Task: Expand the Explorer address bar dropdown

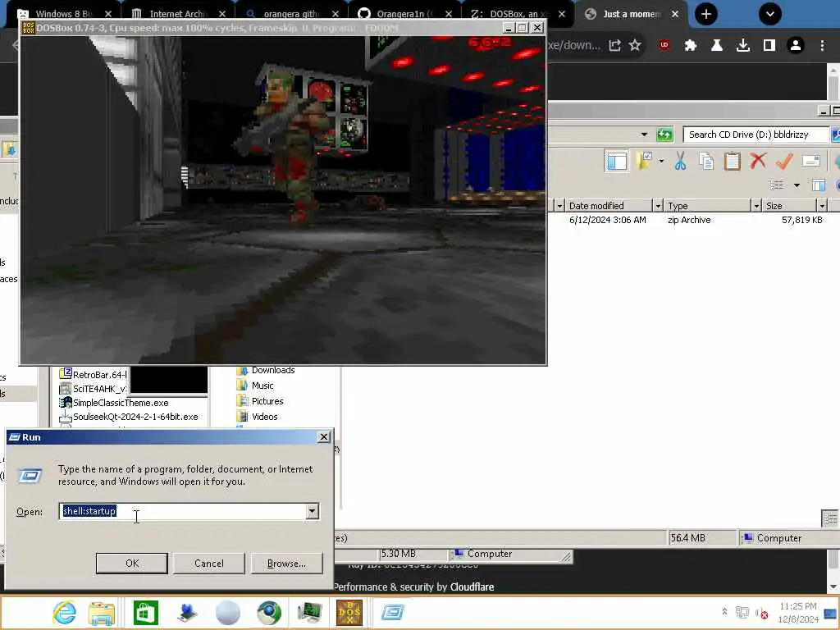Action: [x=644, y=135]
